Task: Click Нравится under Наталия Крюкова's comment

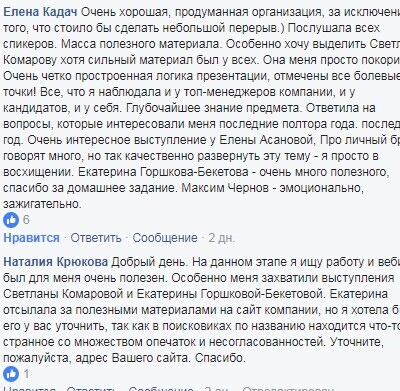Action: tap(29, 389)
